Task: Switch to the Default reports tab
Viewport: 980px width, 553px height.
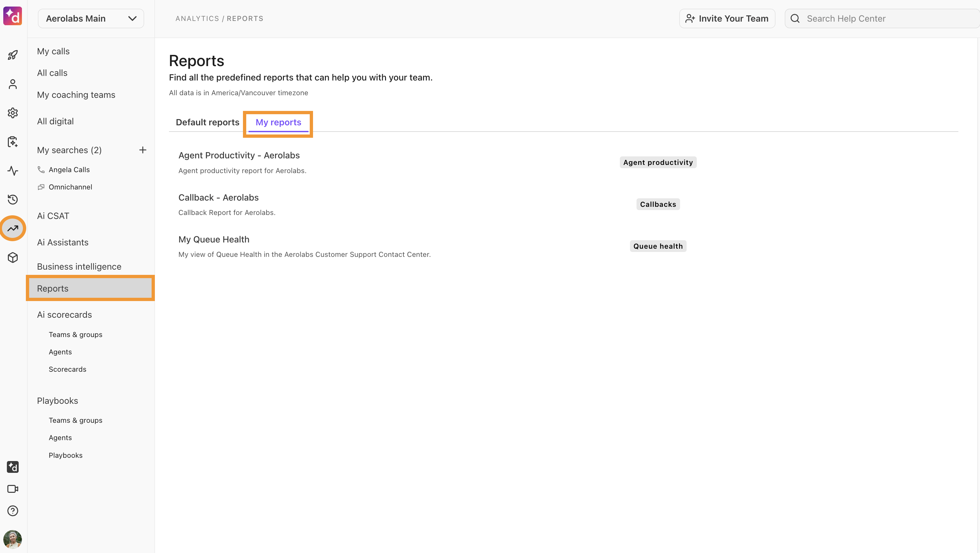Action: point(207,122)
